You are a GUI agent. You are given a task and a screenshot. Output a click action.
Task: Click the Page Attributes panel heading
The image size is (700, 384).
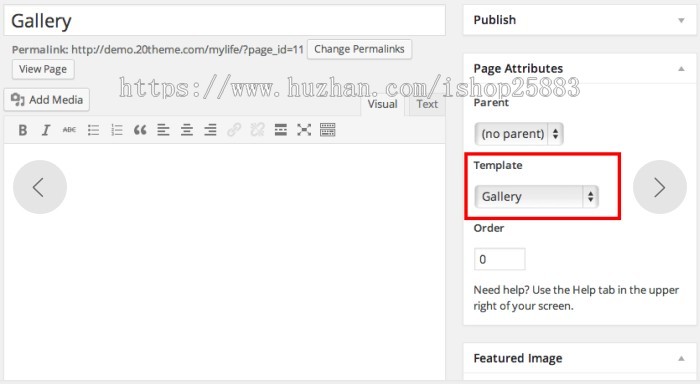point(518,69)
